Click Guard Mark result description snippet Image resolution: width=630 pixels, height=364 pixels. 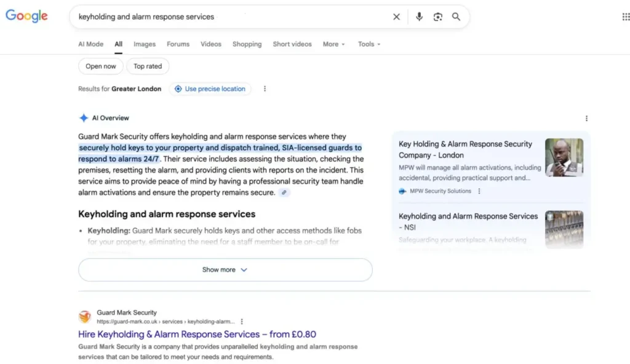click(x=218, y=352)
